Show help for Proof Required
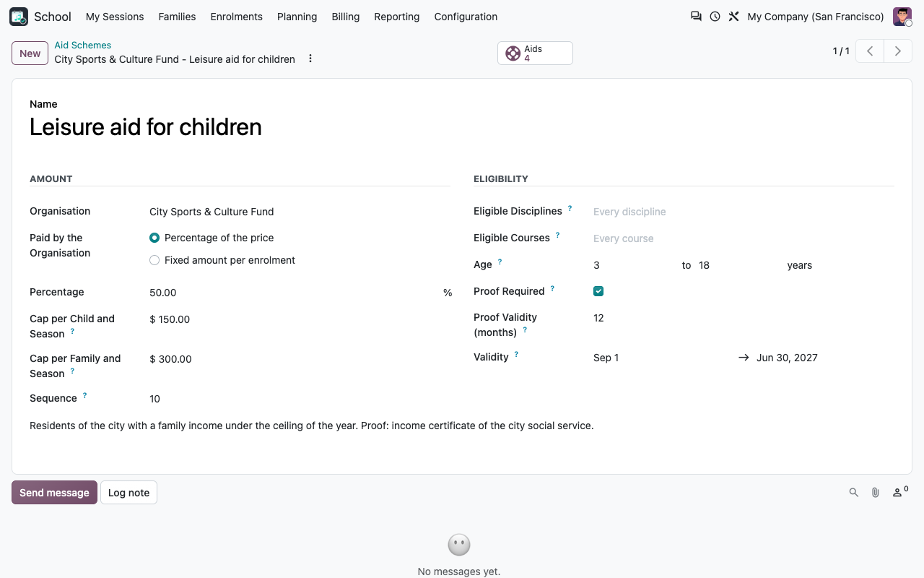 [552, 288]
